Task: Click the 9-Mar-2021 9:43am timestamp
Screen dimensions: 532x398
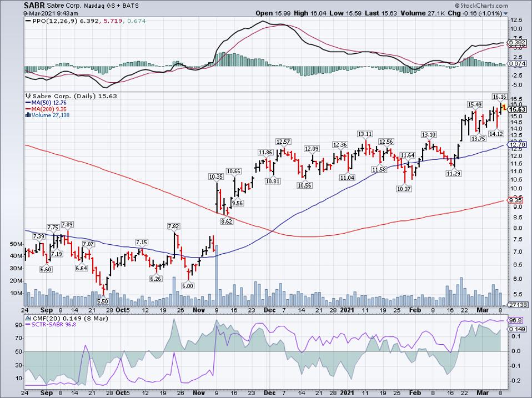Action: tap(51, 13)
